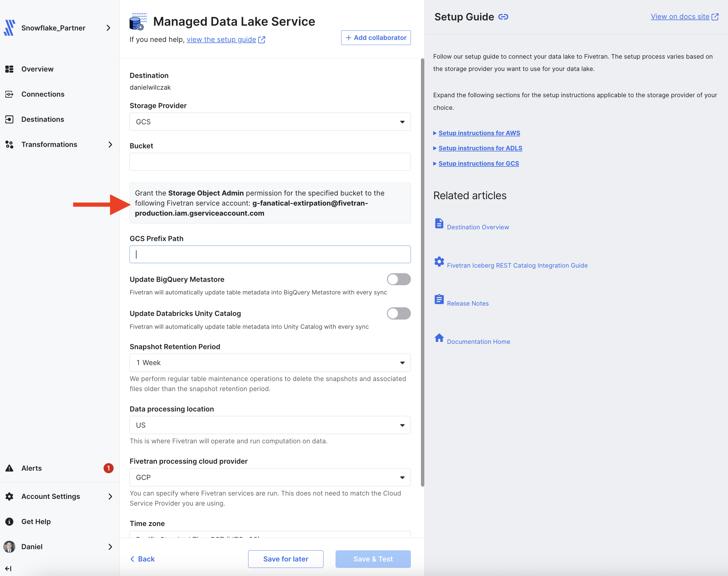This screenshot has height=576, width=728.
Task: Open Fivetran processing cloud provider dropdown
Action: [270, 477]
